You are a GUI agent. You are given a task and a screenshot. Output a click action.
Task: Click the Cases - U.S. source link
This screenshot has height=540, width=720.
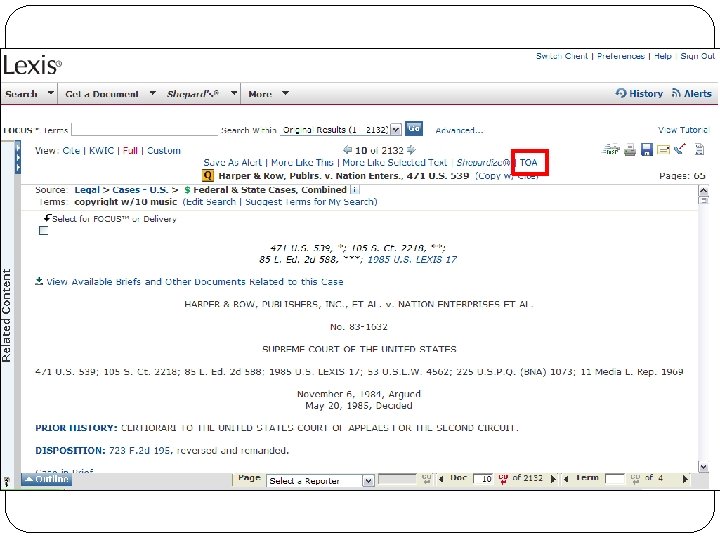[140, 190]
